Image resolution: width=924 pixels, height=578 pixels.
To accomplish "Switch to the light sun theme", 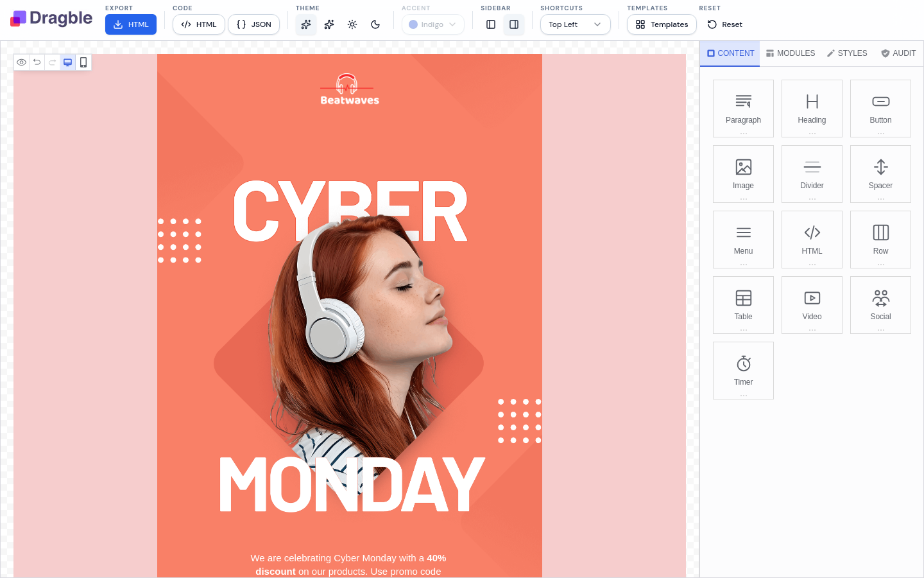I will [x=352, y=24].
